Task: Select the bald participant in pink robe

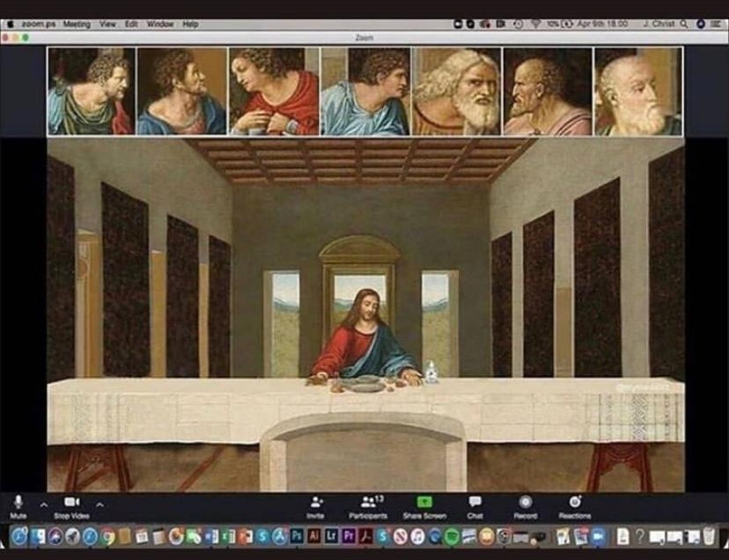Action: point(548,92)
